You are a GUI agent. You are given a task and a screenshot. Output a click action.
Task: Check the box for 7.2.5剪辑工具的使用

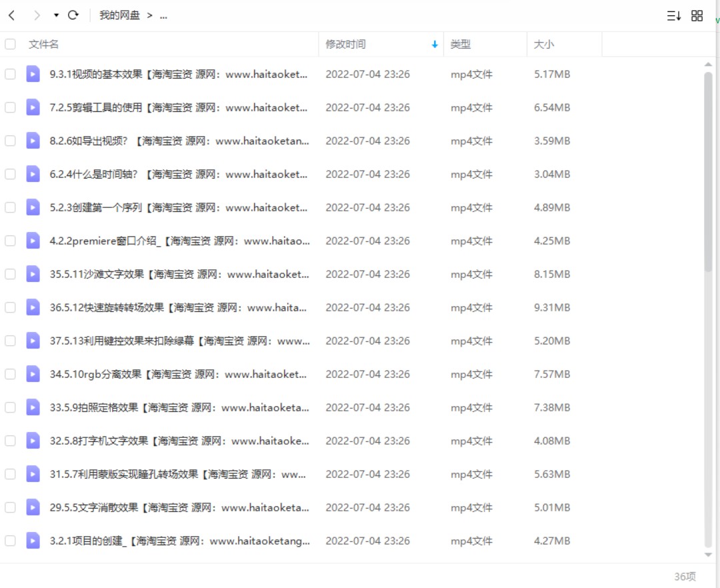10,107
